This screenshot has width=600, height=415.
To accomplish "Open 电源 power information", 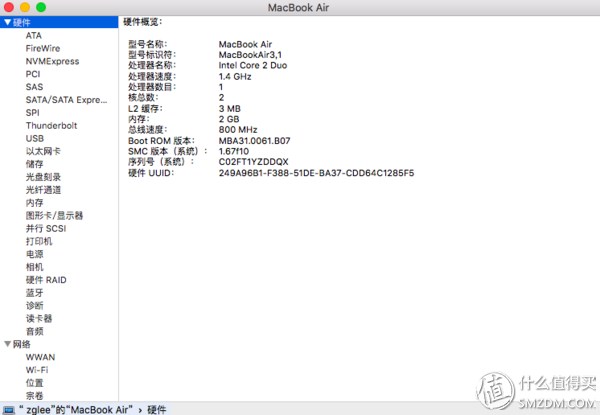I will [x=34, y=254].
